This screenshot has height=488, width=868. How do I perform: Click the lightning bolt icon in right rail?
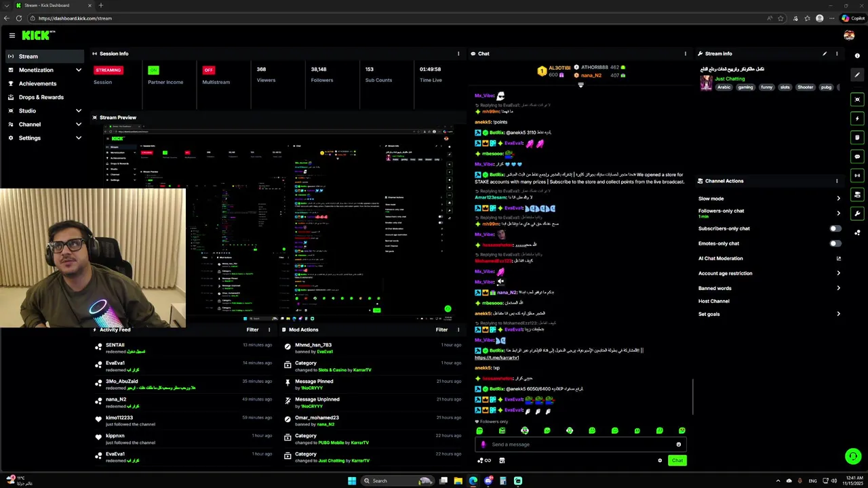click(x=857, y=119)
